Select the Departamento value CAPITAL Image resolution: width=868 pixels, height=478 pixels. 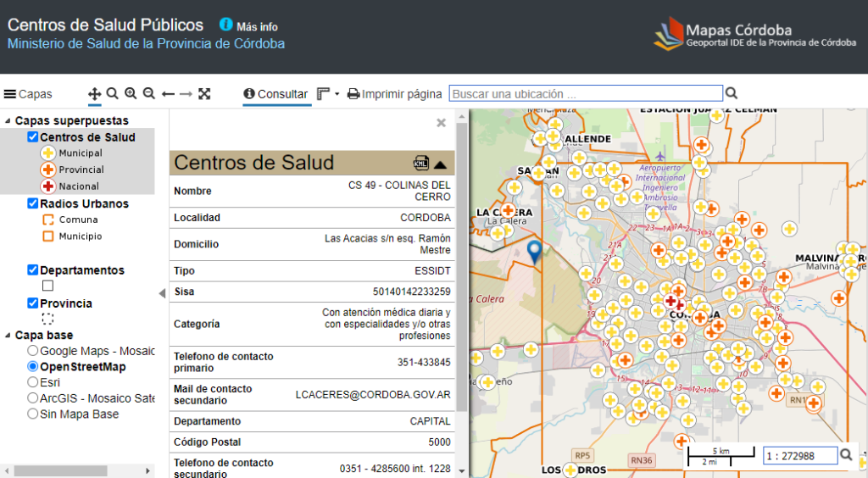coord(430,421)
